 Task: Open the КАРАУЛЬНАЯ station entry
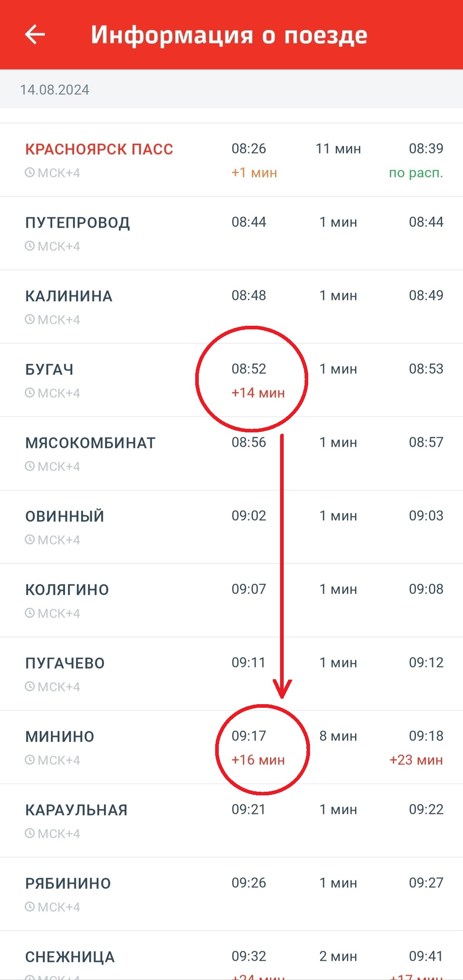[231, 821]
